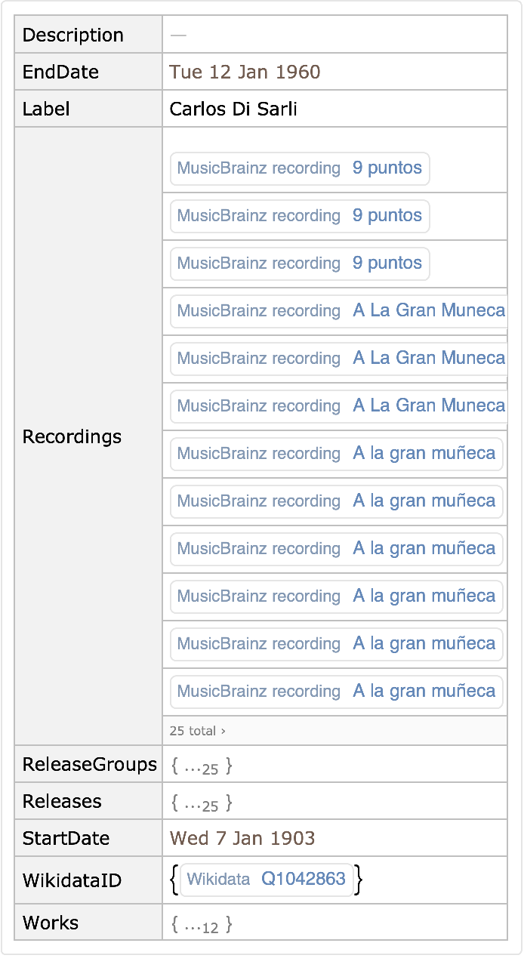
Task: Open the last "A la gran muñeca" recording
Action: click(x=337, y=692)
